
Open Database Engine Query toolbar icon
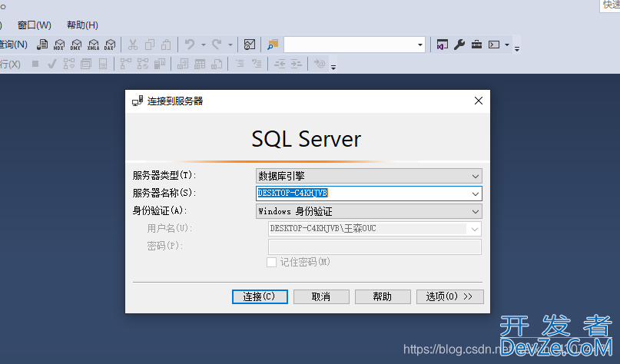click(x=42, y=45)
